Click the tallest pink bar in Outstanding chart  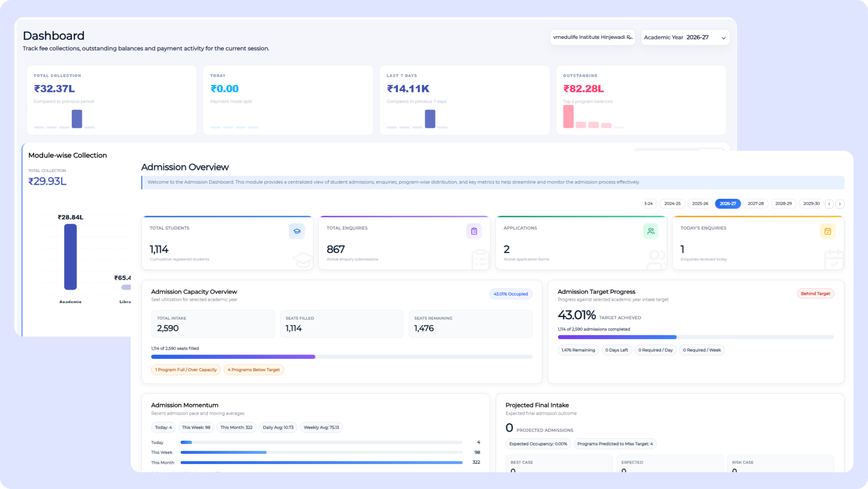[568, 116]
